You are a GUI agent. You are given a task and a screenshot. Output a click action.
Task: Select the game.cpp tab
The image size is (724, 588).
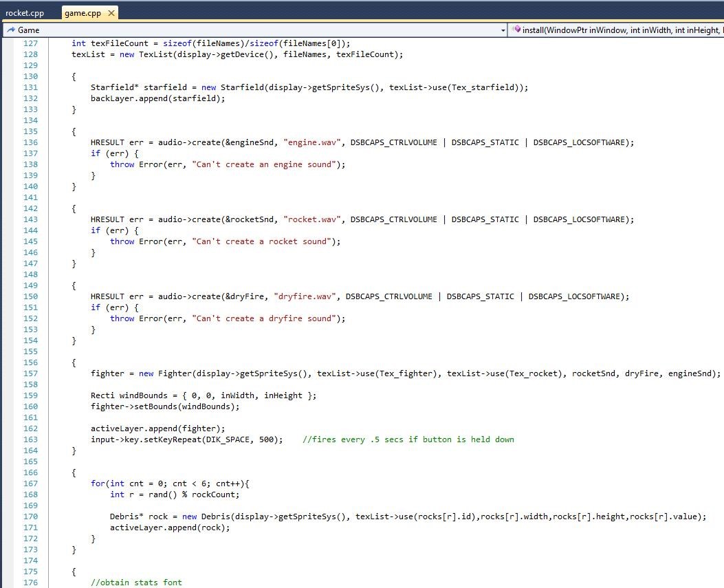click(83, 13)
